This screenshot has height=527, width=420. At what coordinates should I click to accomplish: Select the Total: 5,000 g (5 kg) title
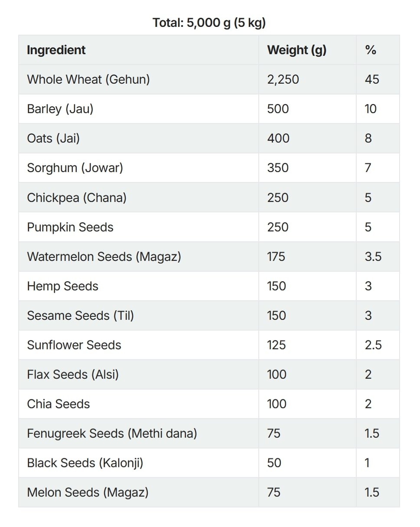coord(209,23)
